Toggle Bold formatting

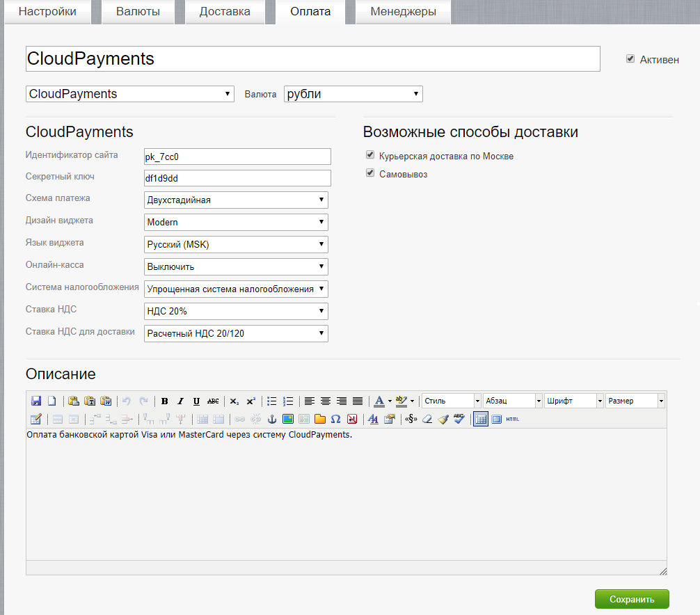click(165, 401)
